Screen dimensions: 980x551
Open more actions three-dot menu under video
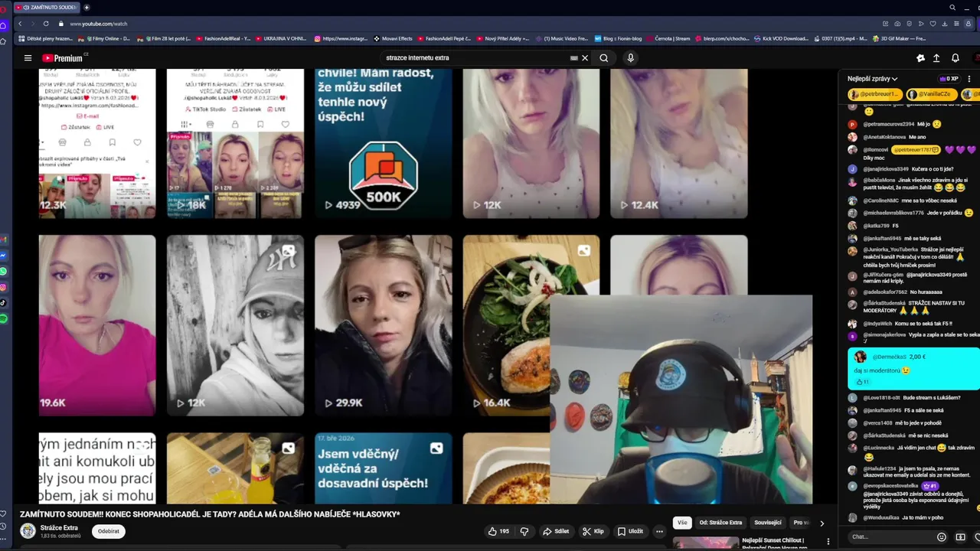[659, 531]
